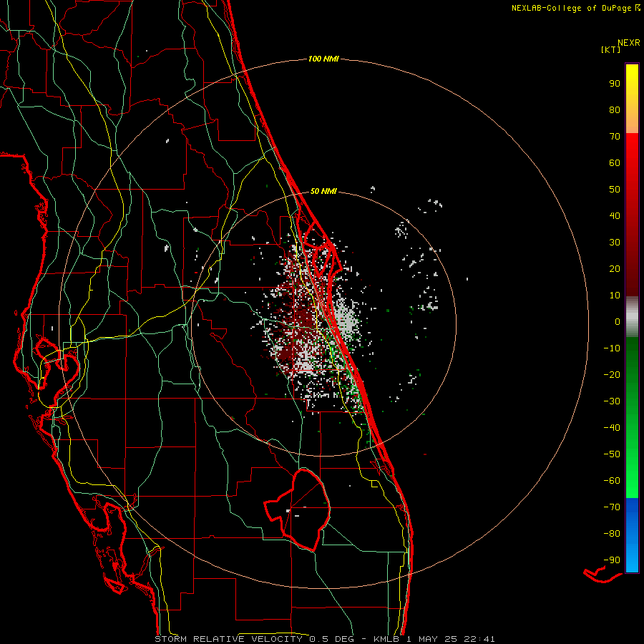
Task: Pick the blue color bar segment near -80
Action: pyautogui.click(x=632, y=535)
